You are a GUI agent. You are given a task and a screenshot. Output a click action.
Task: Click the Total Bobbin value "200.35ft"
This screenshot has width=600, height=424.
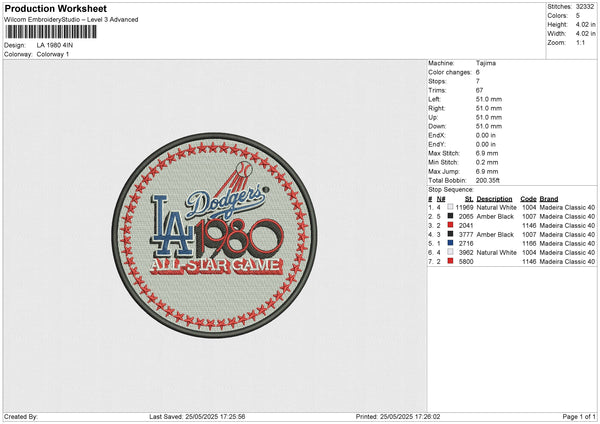(x=488, y=180)
